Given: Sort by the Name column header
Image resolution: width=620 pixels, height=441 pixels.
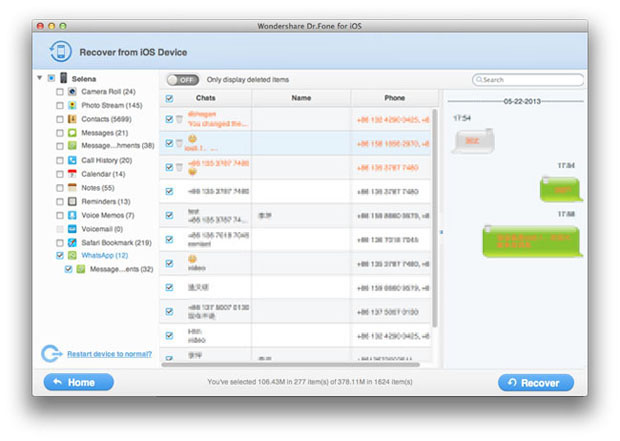Looking at the screenshot, I should click(x=301, y=98).
